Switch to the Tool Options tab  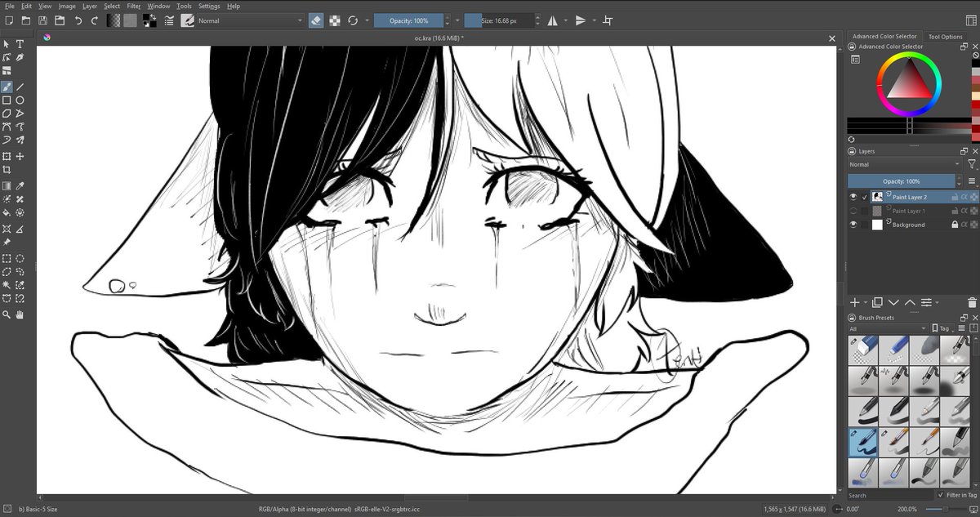946,37
